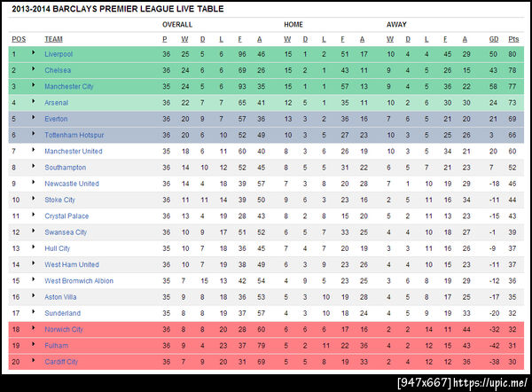The height and width of the screenshot is (392, 532).
Task: Open the Norwich City team link
Action: tap(63, 330)
